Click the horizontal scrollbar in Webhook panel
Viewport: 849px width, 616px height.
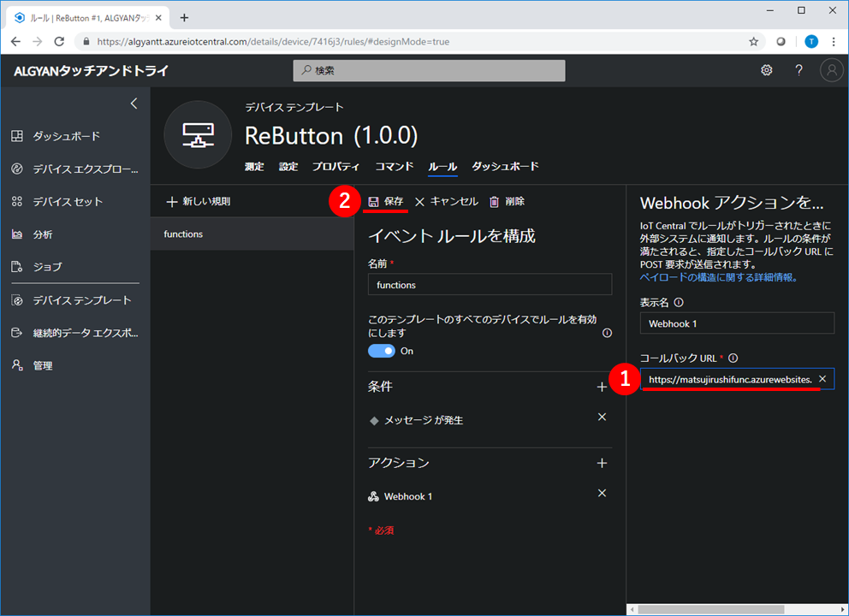[x=711, y=609]
